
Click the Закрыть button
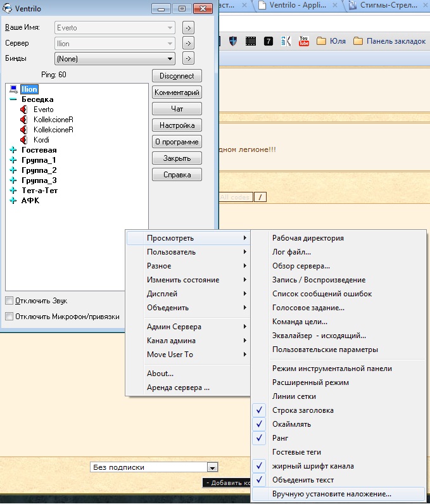[x=177, y=158]
